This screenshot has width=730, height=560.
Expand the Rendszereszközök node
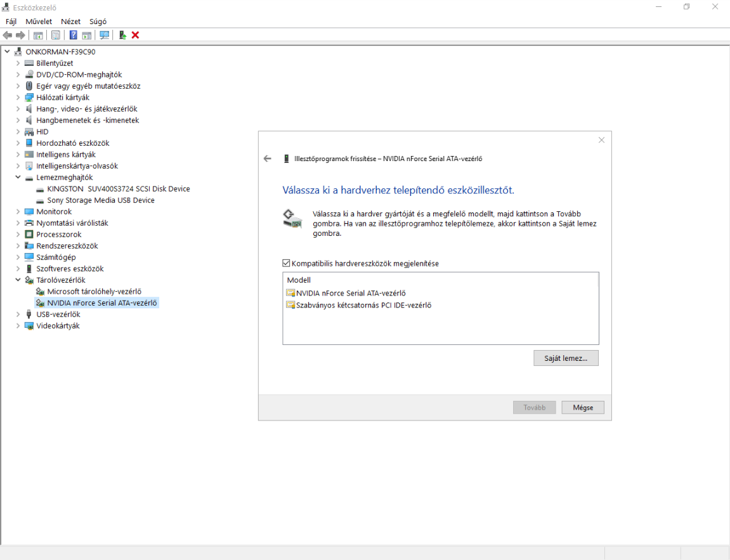point(18,246)
